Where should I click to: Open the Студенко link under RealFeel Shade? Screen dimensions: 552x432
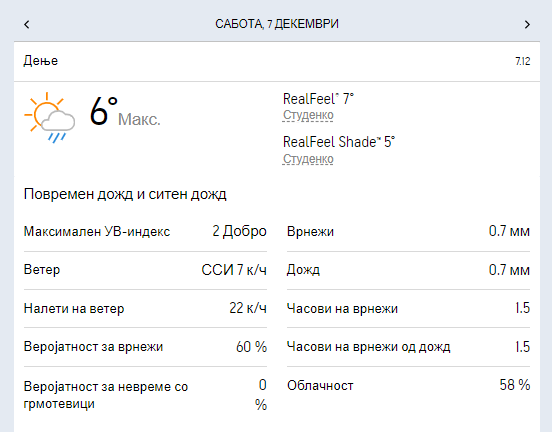[308, 159]
